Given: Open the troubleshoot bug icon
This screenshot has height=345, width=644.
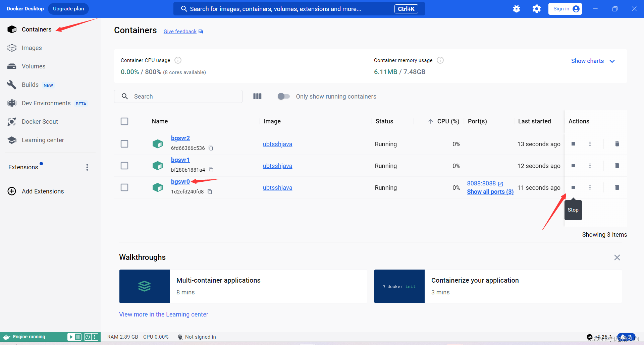Looking at the screenshot, I should (x=517, y=9).
